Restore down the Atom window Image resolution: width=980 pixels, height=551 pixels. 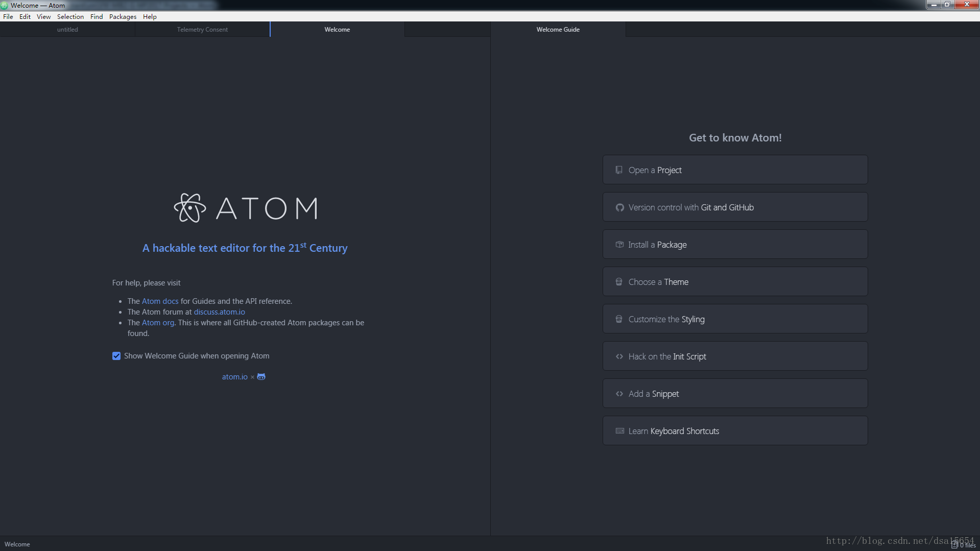947,5
